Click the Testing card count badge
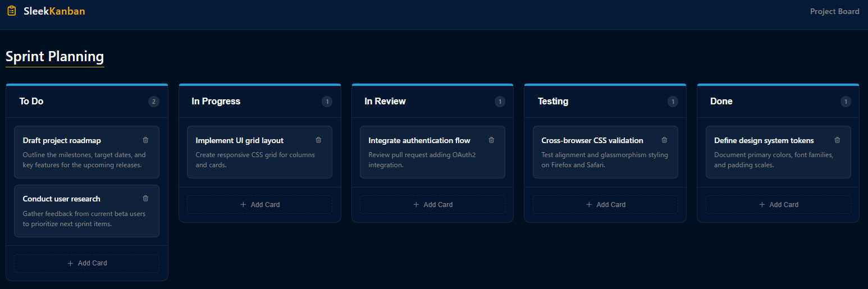 tap(673, 102)
